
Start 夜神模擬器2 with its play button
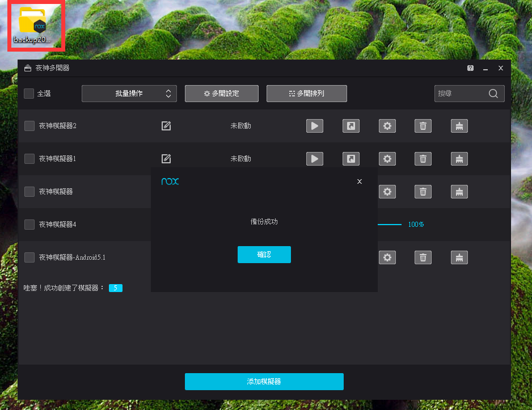315,126
